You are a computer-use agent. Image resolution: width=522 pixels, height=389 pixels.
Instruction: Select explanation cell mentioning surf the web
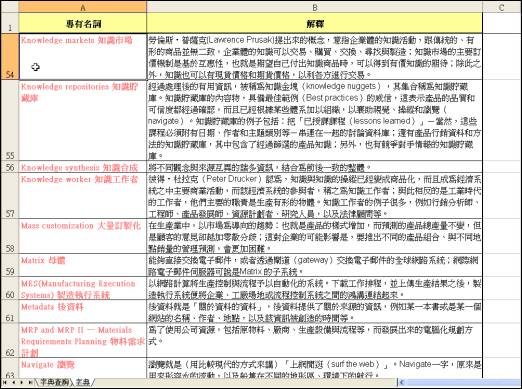click(314, 368)
